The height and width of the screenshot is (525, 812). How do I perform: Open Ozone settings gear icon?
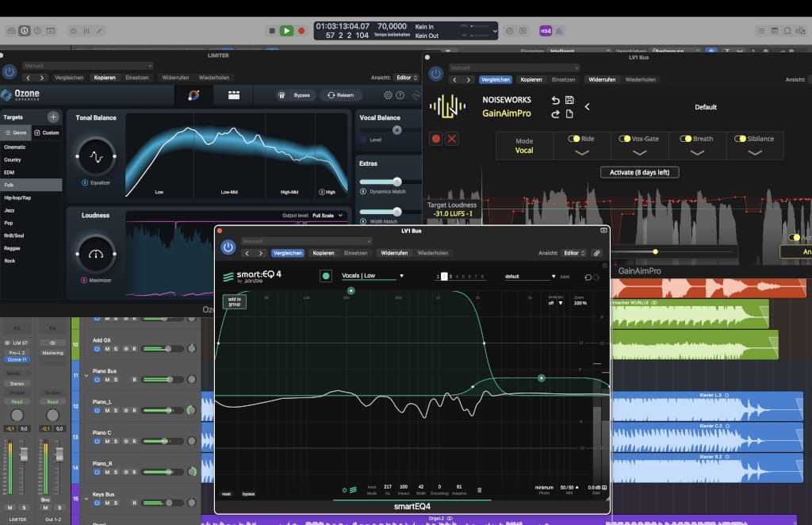(x=388, y=95)
